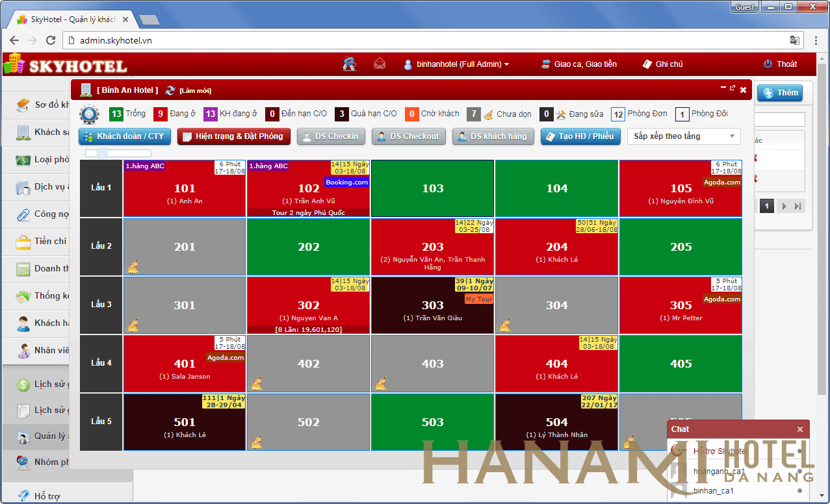Click the Làm mới refresh icon
Screen dimensions: 830x504
click(170, 90)
